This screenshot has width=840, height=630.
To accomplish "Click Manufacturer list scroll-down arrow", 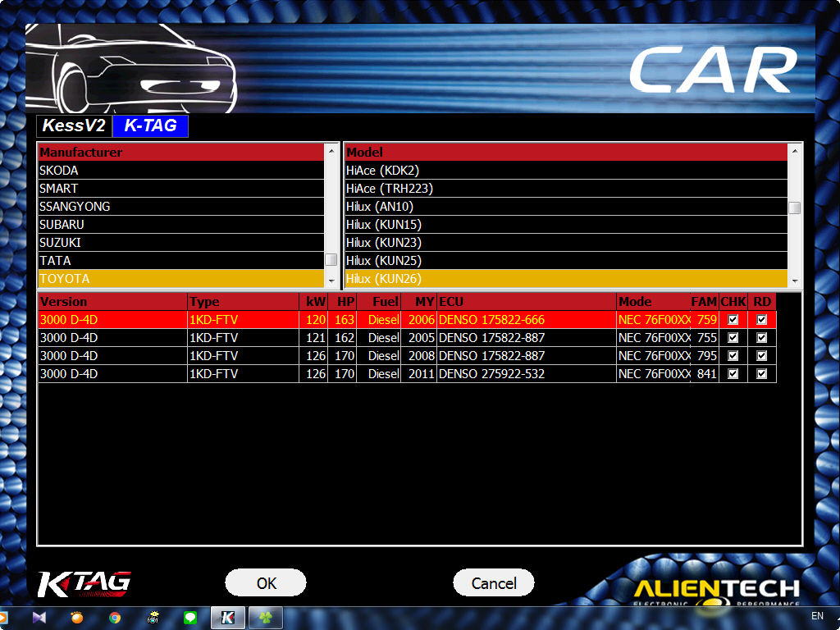I will [331, 281].
